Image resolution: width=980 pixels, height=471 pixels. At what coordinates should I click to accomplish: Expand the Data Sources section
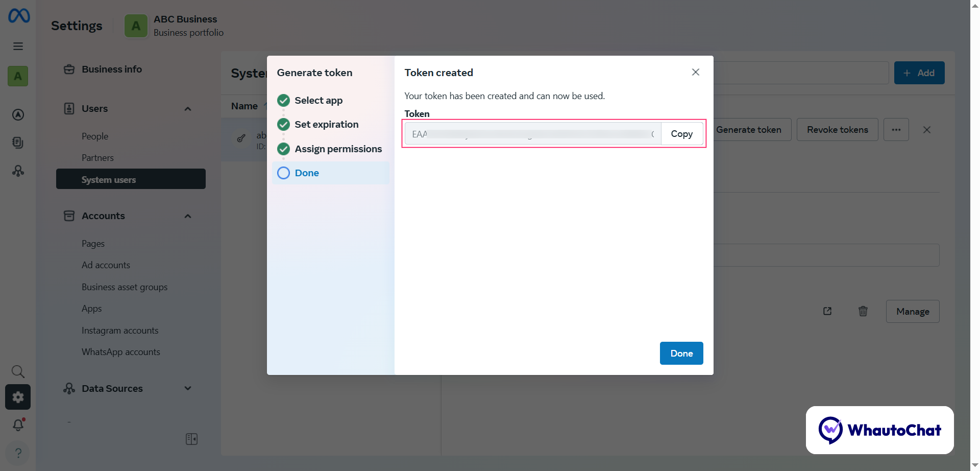click(188, 388)
